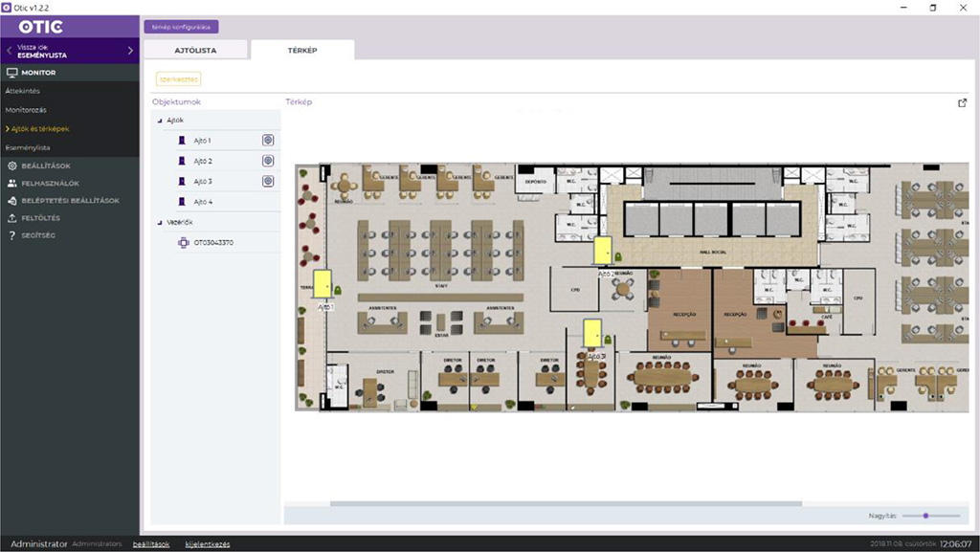Adjust the Nagyítás zoom slider

click(926, 516)
